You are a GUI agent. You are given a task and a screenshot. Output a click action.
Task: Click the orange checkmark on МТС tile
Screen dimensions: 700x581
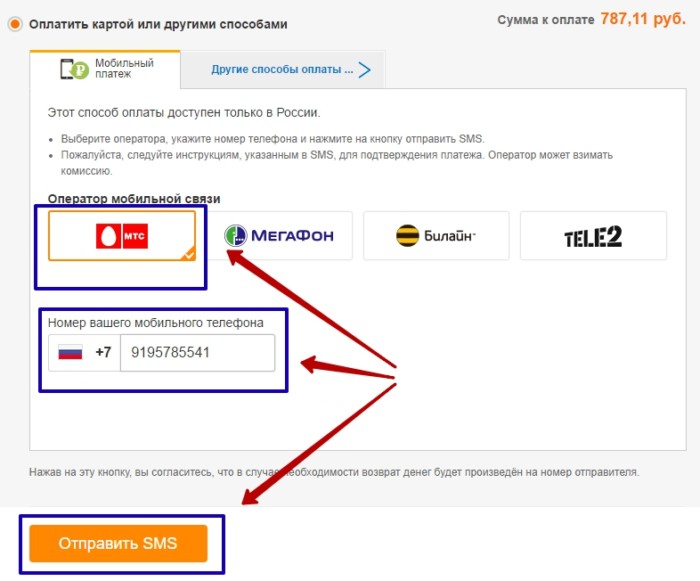point(189,254)
